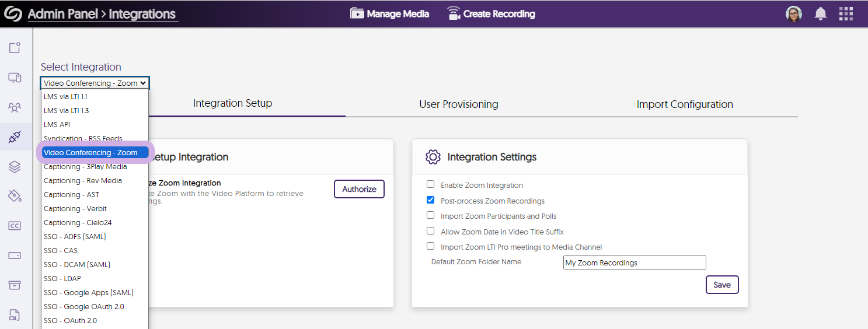Choose Captioning - 3Play Media option
This screenshot has width=868, height=329.
(95, 166)
